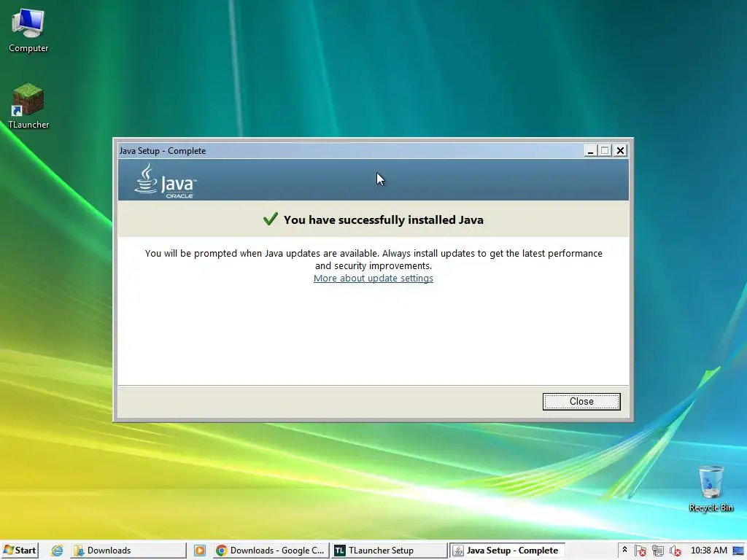Expand hidden system tray icons
Screen dimensions: 747x560
point(624,550)
